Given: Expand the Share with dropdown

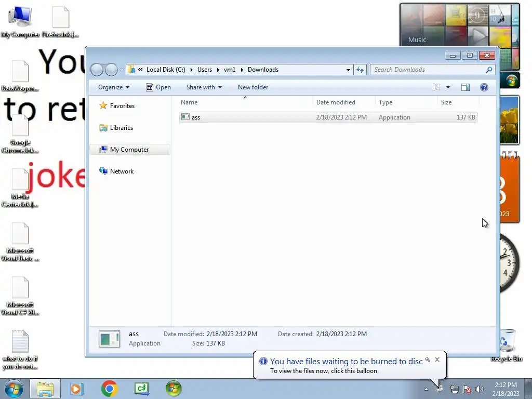Looking at the screenshot, I should [x=204, y=87].
